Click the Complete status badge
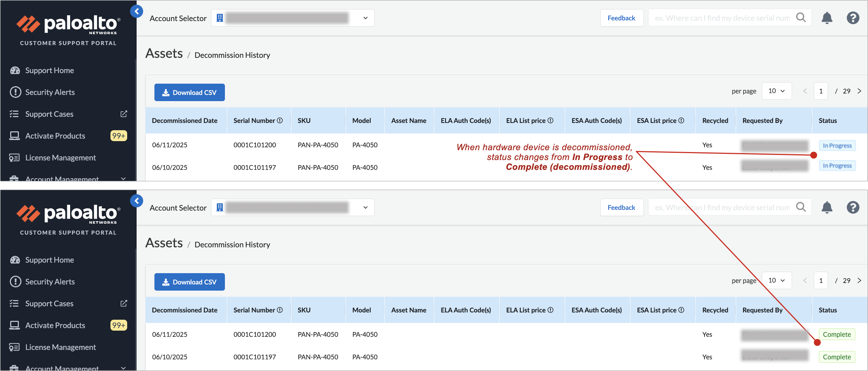The width and height of the screenshot is (868, 371). (837, 334)
